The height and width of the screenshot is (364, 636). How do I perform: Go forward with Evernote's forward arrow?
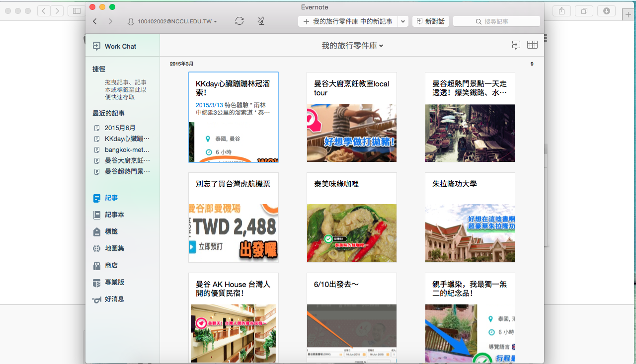[x=110, y=21]
